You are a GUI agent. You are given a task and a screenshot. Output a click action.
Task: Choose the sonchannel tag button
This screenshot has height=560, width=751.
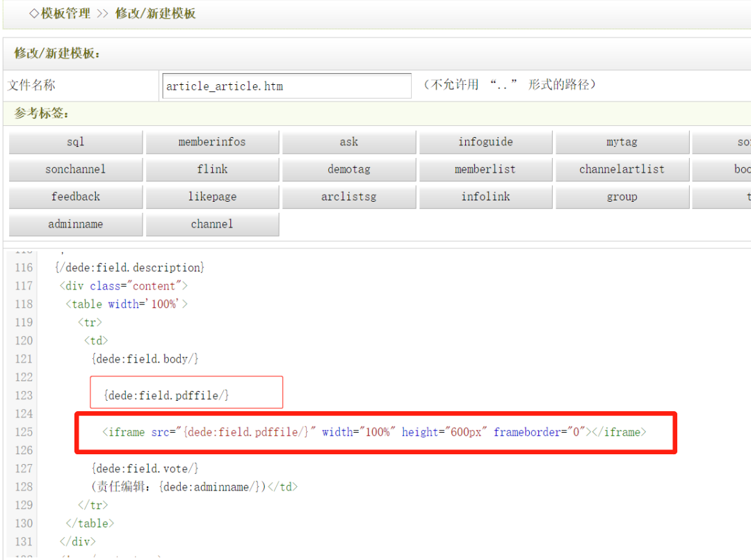[76, 169]
